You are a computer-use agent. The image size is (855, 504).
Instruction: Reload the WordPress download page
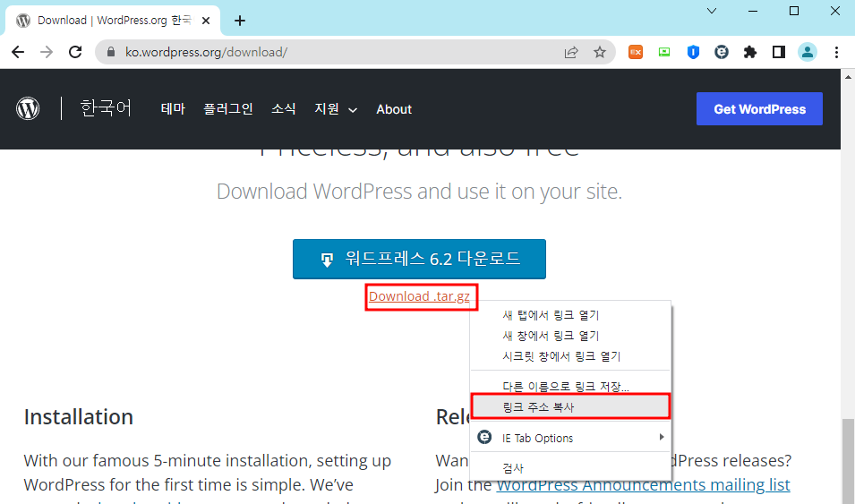pyautogui.click(x=75, y=52)
